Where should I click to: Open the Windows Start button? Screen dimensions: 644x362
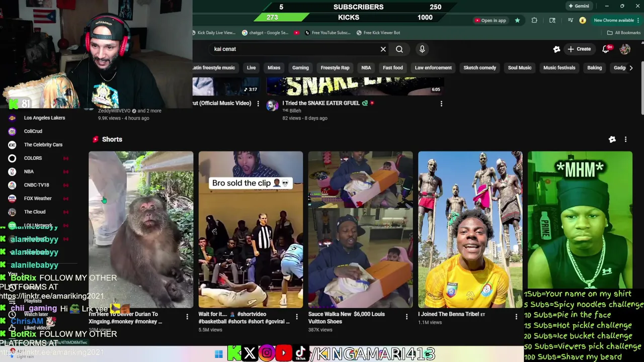[218, 354]
